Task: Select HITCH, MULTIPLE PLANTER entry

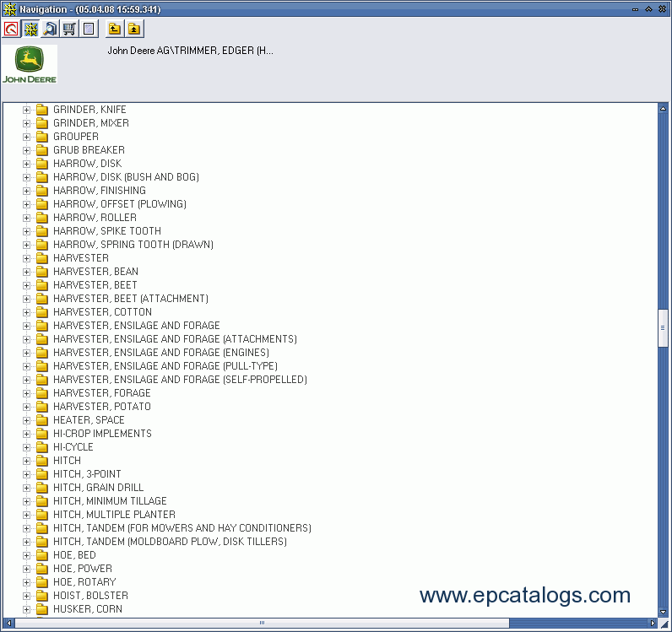Action: pos(115,515)
